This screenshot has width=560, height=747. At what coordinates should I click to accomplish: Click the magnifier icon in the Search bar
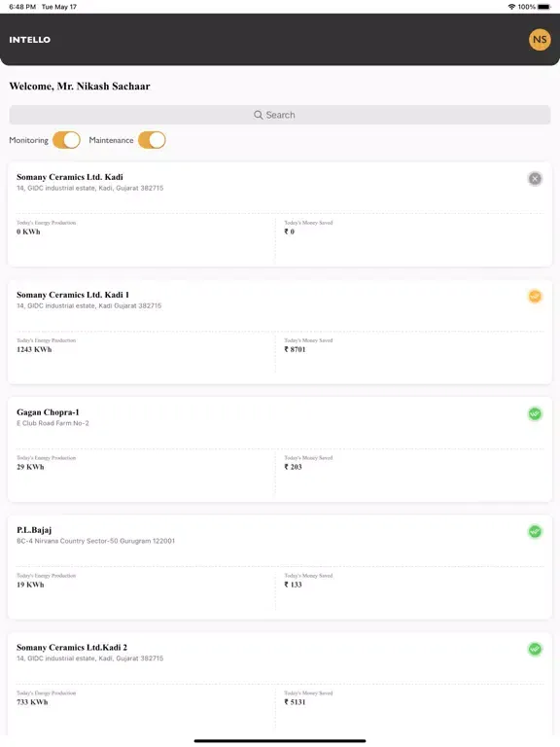258,115
